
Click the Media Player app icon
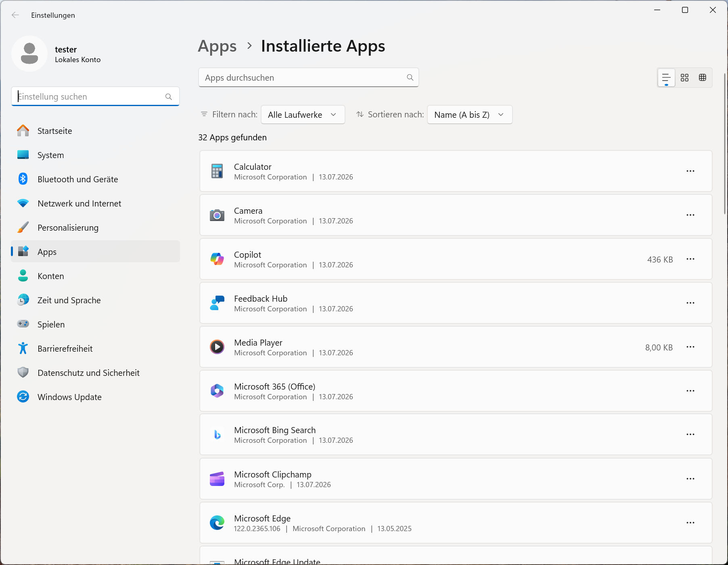pyautogui.click(x=217, y=347)
